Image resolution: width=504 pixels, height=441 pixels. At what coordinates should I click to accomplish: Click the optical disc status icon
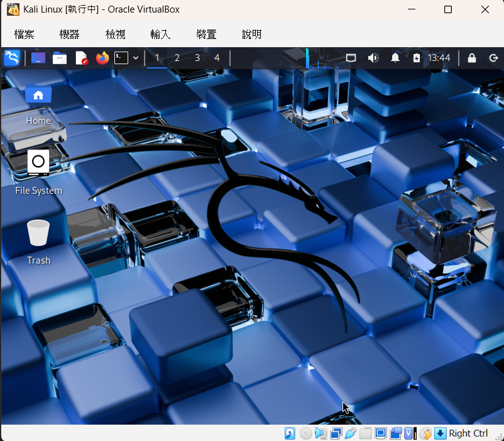[305, 433]
